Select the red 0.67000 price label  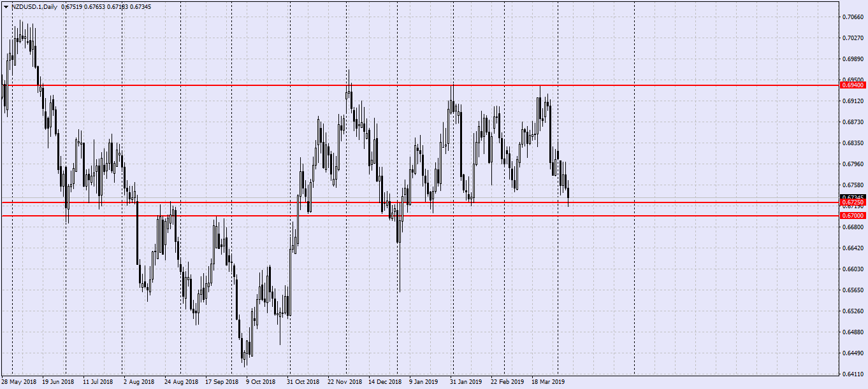pyautogui.click(x=853, y=216)
